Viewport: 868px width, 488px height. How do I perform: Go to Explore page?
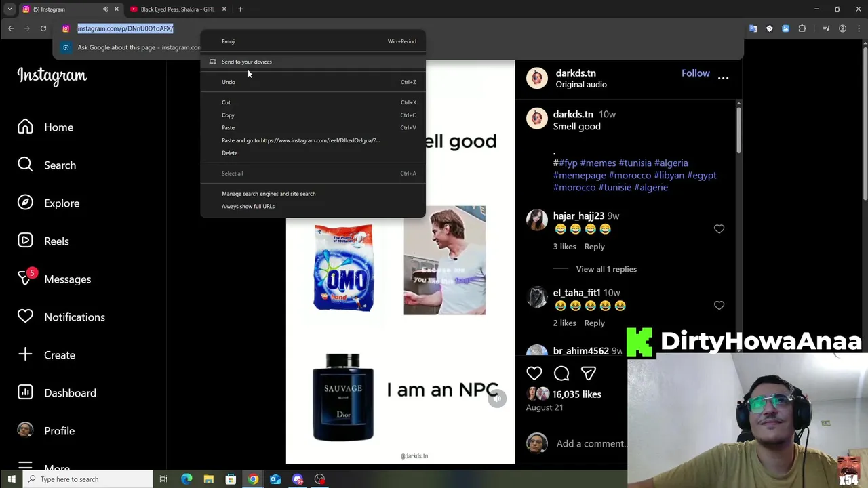click(48, 203)
